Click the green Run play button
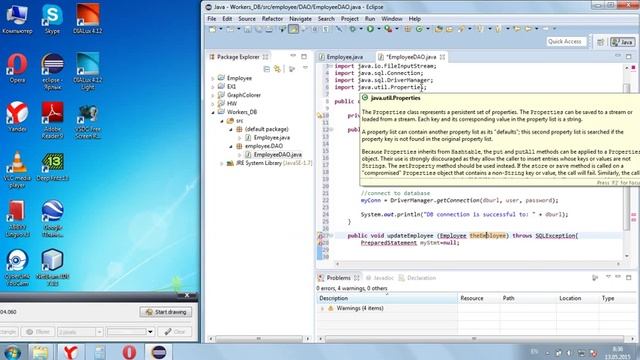 (370, 29)
